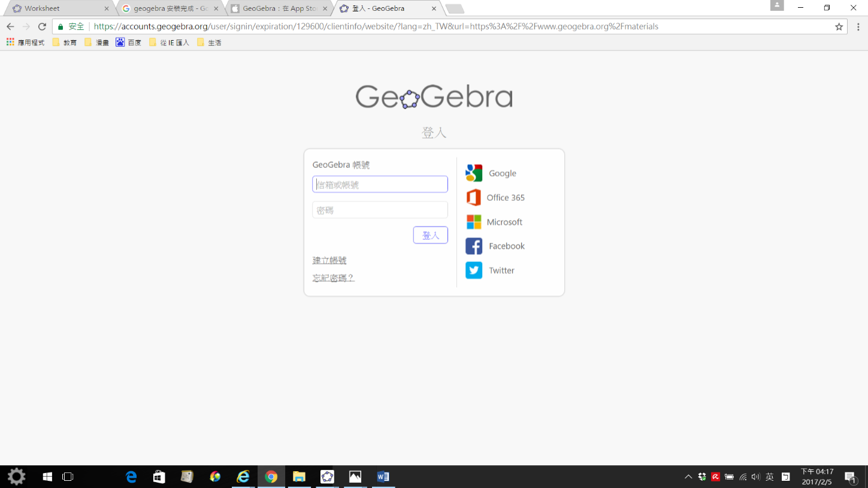Screen dimensions: 868x488
Task: Open the Chrome profile avatar button
Action: [777, 5]
